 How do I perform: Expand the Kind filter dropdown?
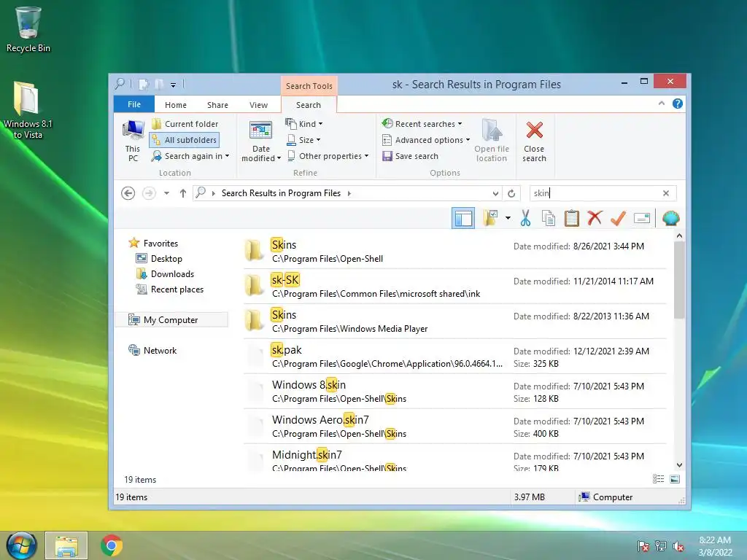pyautogui.click(x=304, y=124)
